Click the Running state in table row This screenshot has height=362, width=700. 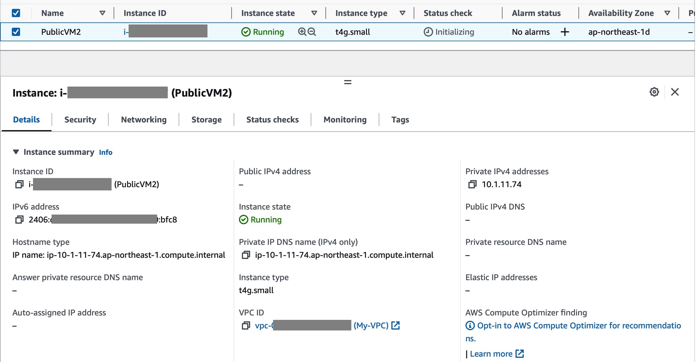click(262, 32)
